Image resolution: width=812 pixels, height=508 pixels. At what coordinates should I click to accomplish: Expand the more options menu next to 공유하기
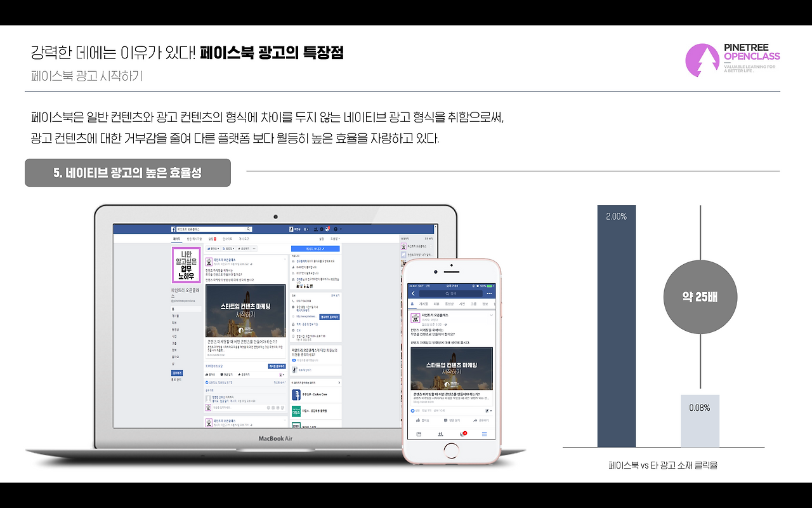(254, 248)
